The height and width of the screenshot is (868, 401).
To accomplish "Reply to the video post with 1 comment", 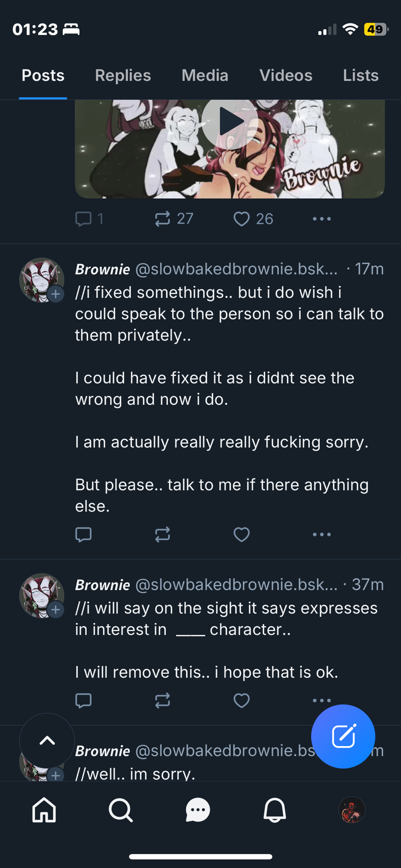I will 83,219.
